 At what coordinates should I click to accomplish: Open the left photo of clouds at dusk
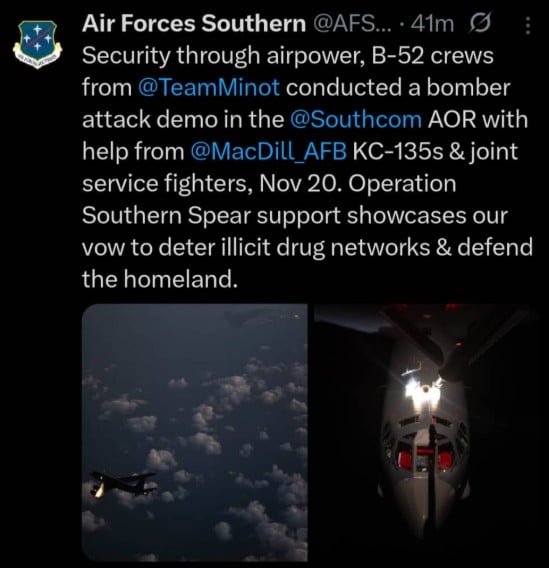[x=195, y=433]
